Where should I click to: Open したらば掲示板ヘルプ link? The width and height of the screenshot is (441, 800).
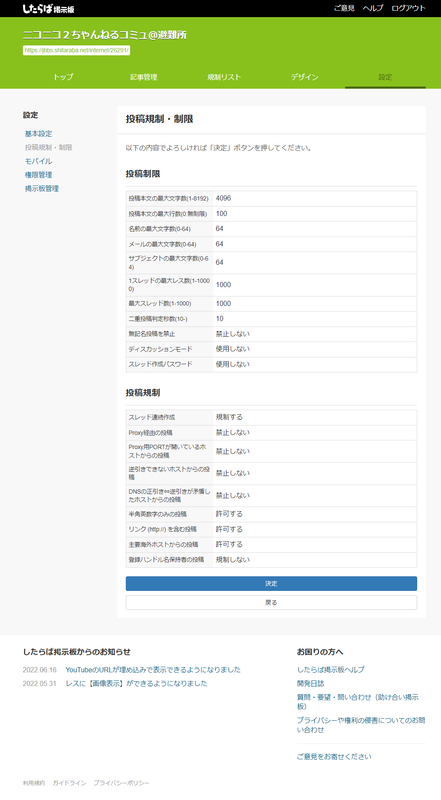[331, 670]
